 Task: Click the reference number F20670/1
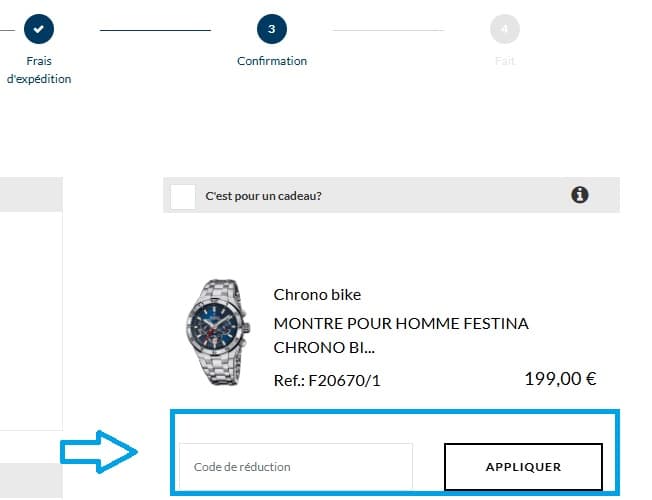[x=327, y=381]
